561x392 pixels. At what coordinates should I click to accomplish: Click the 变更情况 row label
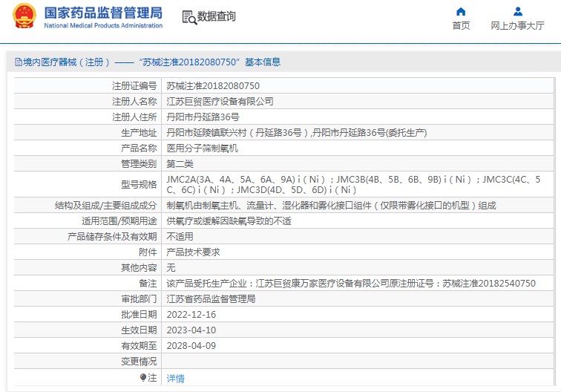[139, 362]
